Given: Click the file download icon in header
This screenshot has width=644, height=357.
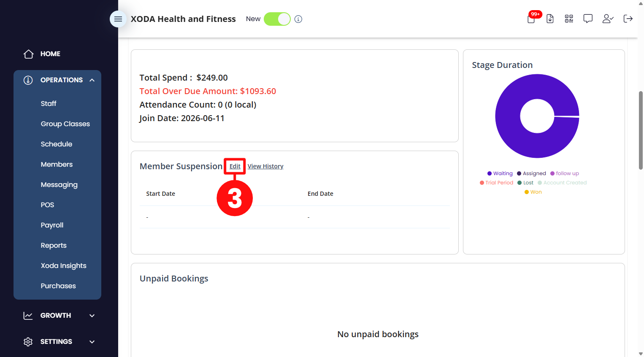Looking at the screenshot, I should (550, 19).
